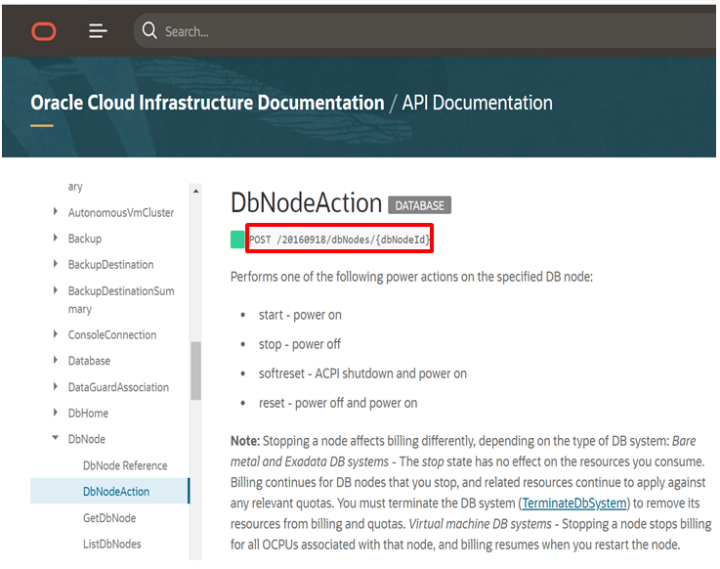Open the DbNode Reference page
The width and height of the screenshot is (720, 569).
coord(125,466)
